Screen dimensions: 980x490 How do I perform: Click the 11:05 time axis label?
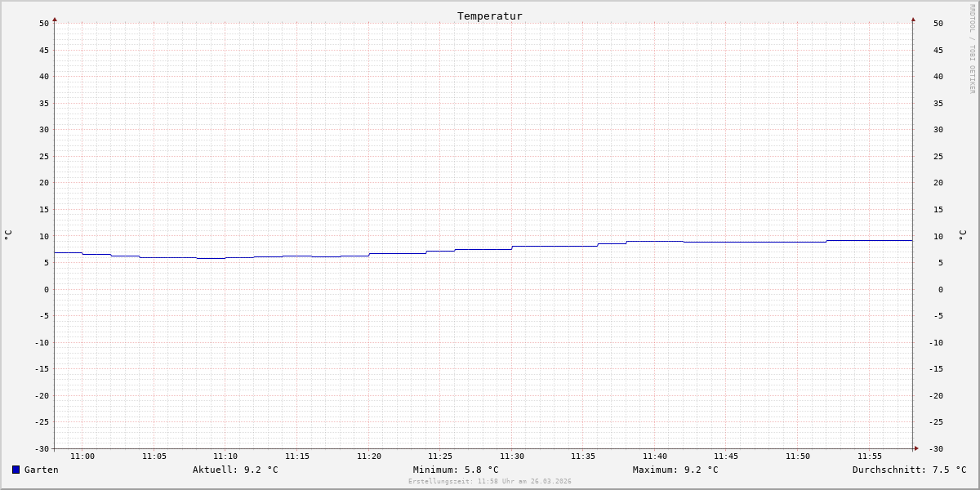tap(154, 456)
